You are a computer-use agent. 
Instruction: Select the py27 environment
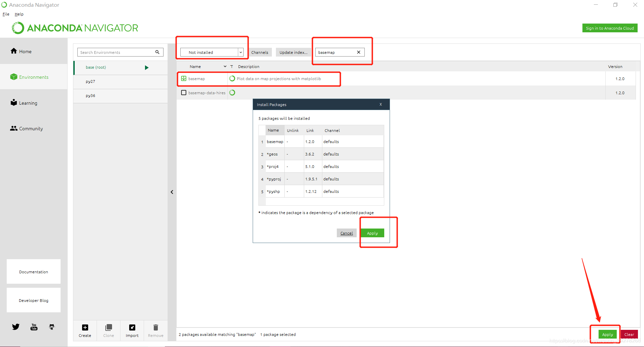(x=120, y=81)
